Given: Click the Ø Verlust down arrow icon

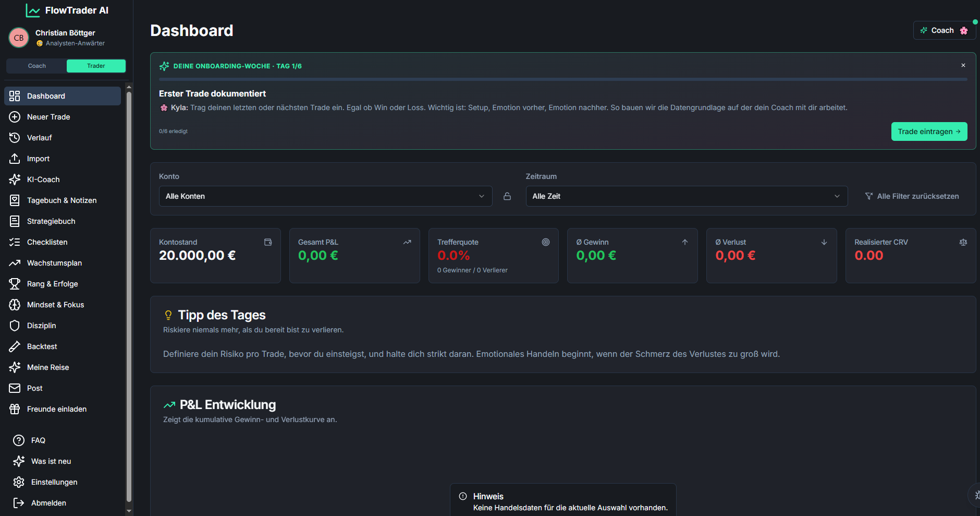Looking at the screenshot, I should pyautogui.click(x=824, y=242).
